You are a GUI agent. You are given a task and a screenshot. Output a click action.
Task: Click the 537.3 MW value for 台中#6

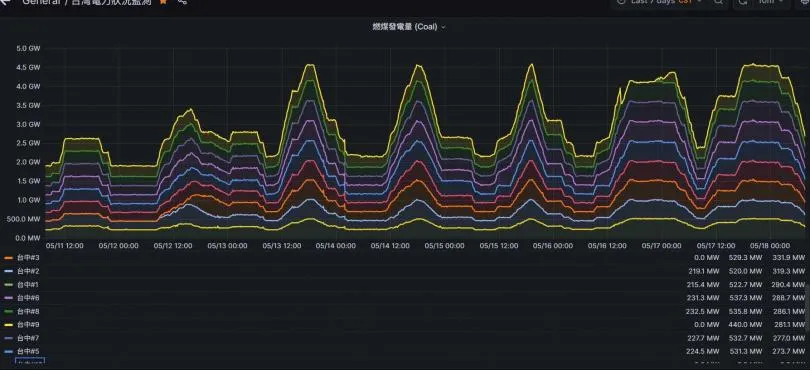746,298
